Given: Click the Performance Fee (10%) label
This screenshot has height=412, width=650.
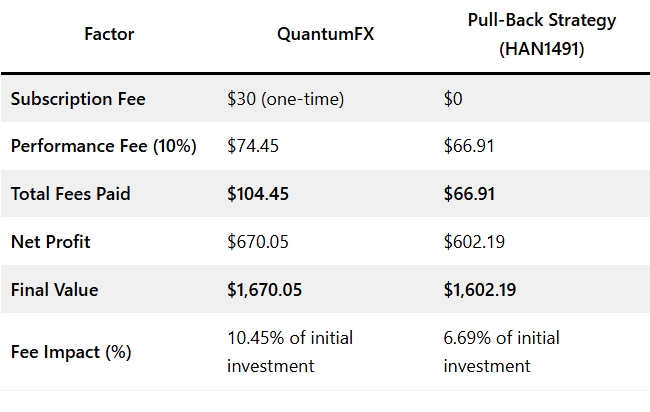Looking at the screenshot, I should coord(103,146).
